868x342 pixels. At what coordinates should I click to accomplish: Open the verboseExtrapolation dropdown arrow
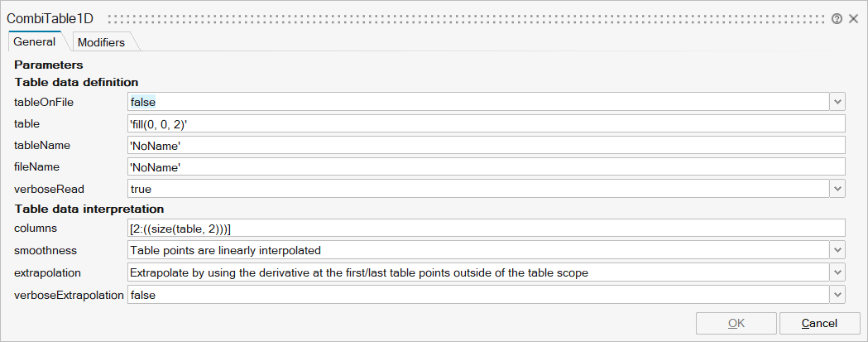tap(837, 294)
